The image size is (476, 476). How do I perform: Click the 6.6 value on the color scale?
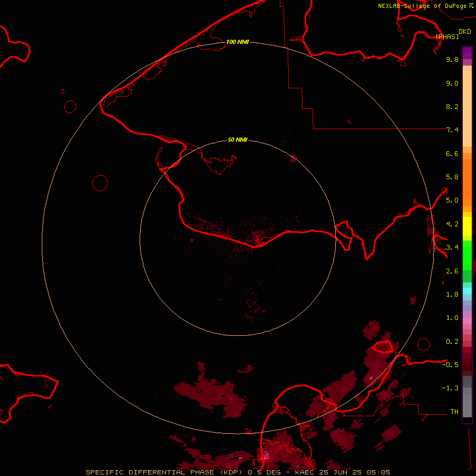(452, 153)
